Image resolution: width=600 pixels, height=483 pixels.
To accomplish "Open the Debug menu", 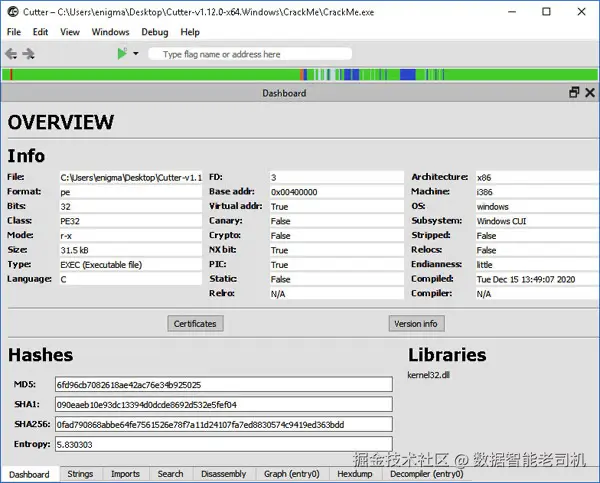I will [155, 32].
